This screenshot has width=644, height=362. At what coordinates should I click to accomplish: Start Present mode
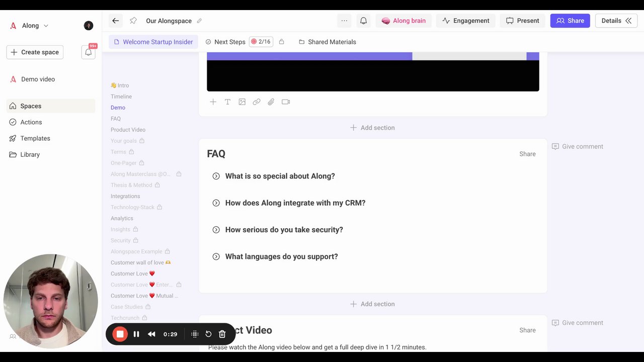522,21
